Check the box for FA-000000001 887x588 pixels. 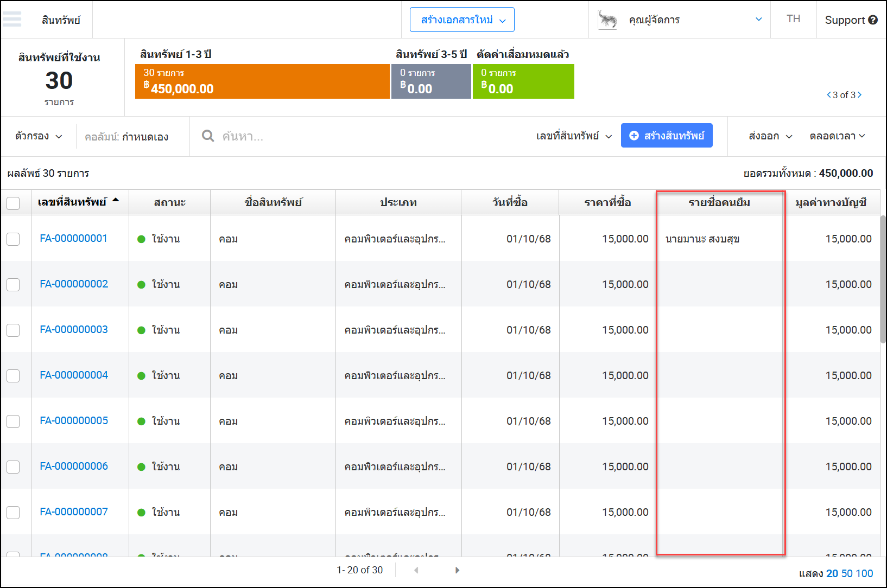click(x=13, y=239)
